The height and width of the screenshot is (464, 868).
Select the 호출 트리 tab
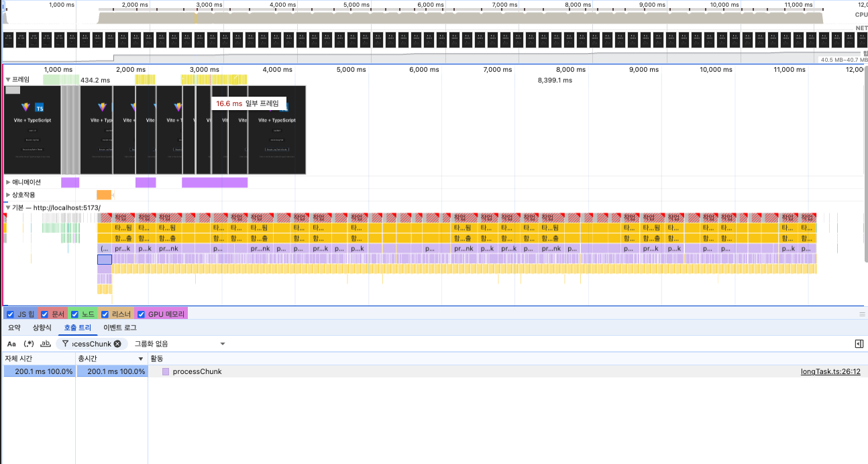77,328
